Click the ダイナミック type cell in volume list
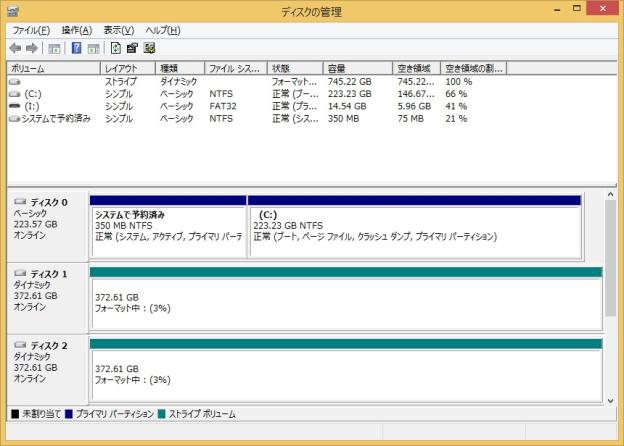Screen dimensions: 624x446 [178, 82]
